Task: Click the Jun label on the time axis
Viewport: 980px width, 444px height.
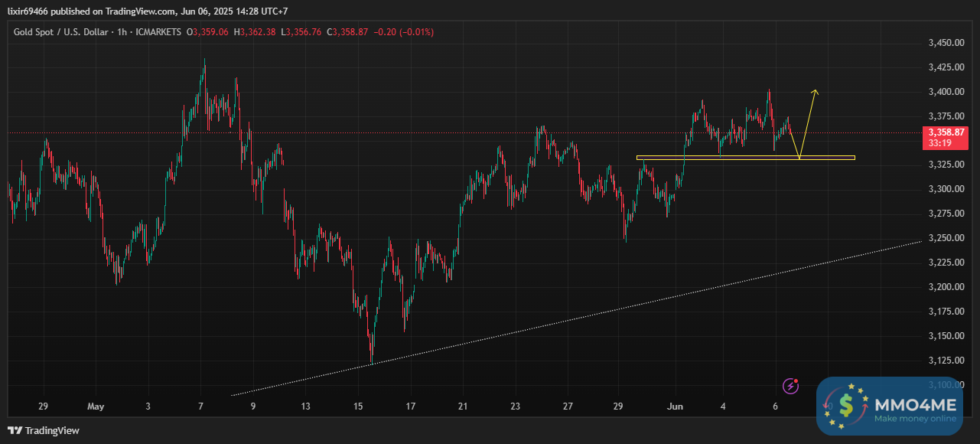Action: click(676, 406)
